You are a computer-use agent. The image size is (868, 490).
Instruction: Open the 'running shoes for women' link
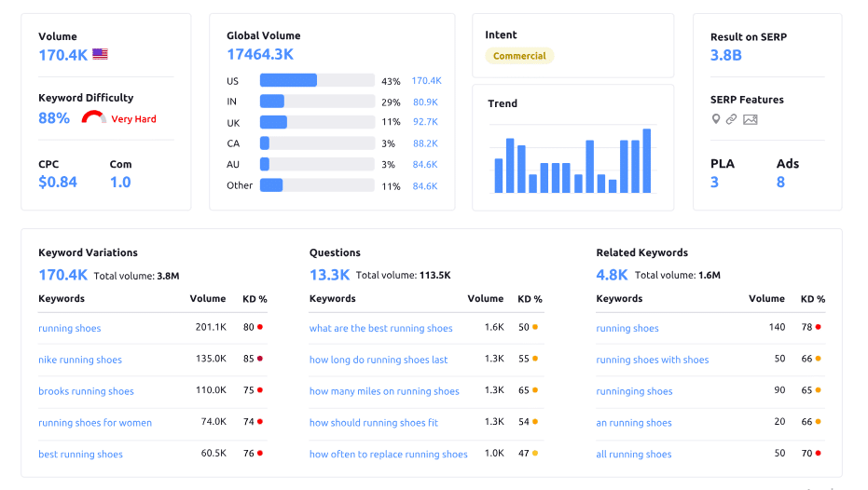(95, 423)
